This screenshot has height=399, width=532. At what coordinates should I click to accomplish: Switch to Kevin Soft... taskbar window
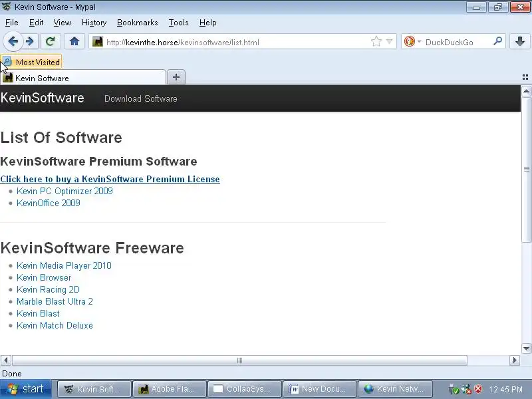[x=94, y=389]
